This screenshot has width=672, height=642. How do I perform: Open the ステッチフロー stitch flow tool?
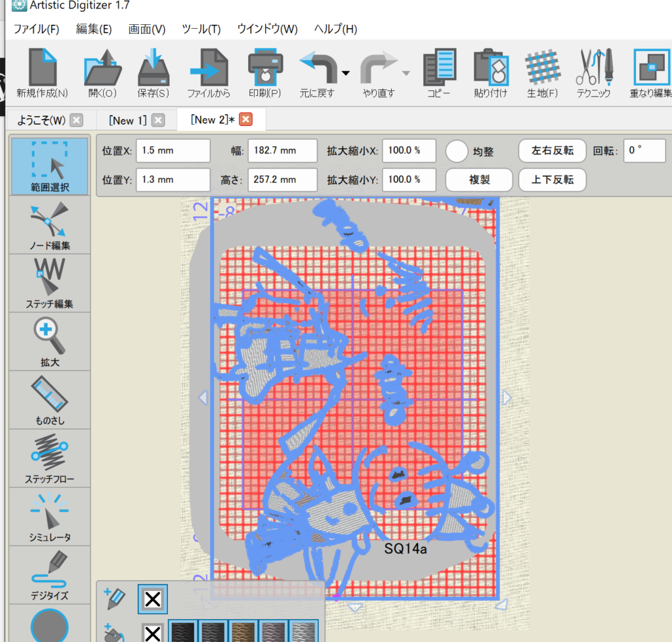50,458
